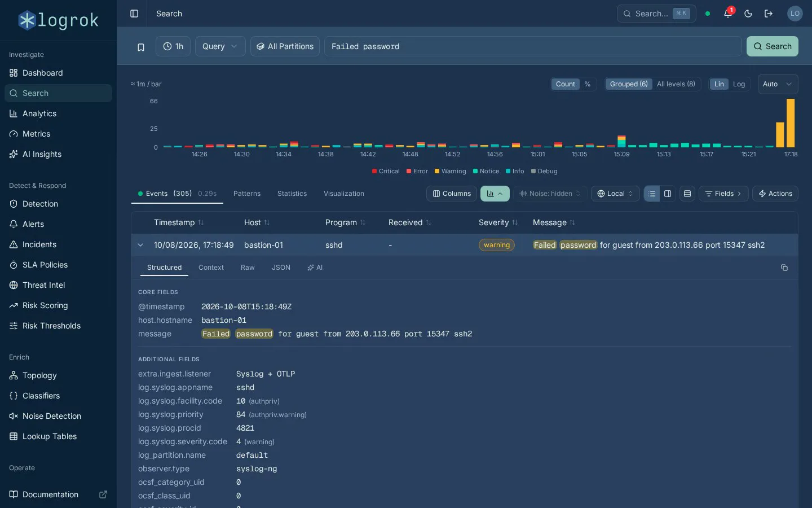
Task: Switch histogram to percent mode
Action: point(588,84)
